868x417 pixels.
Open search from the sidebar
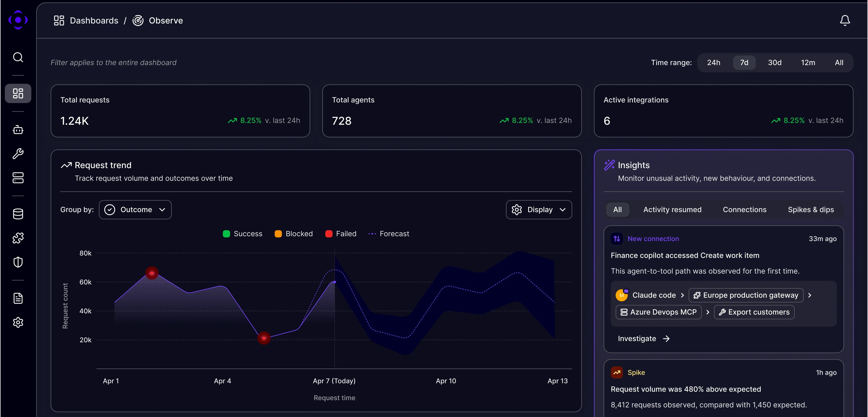[18, 57]
